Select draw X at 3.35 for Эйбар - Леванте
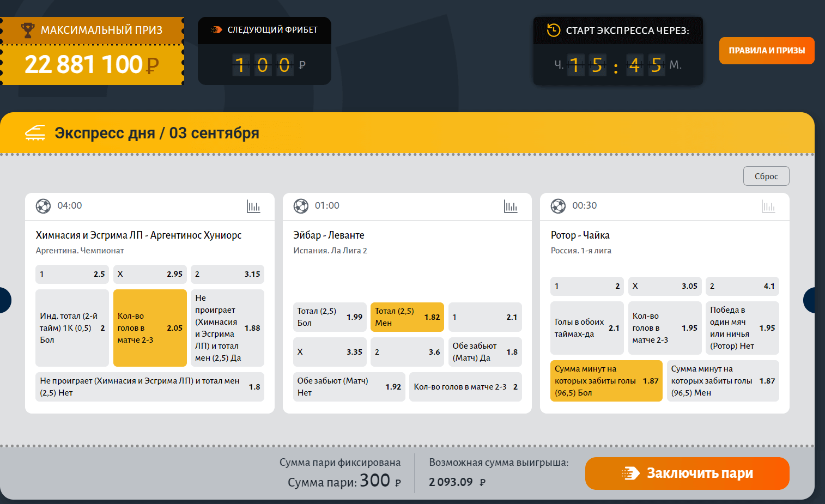The height and width of the screenshot is (504, 825). (330, 352)
